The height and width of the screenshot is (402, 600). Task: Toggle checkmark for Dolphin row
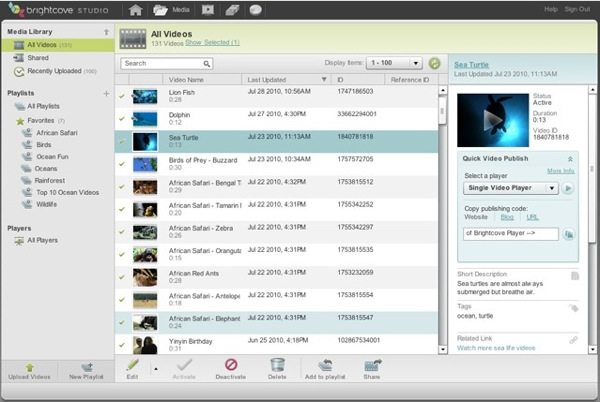point(122,119)
